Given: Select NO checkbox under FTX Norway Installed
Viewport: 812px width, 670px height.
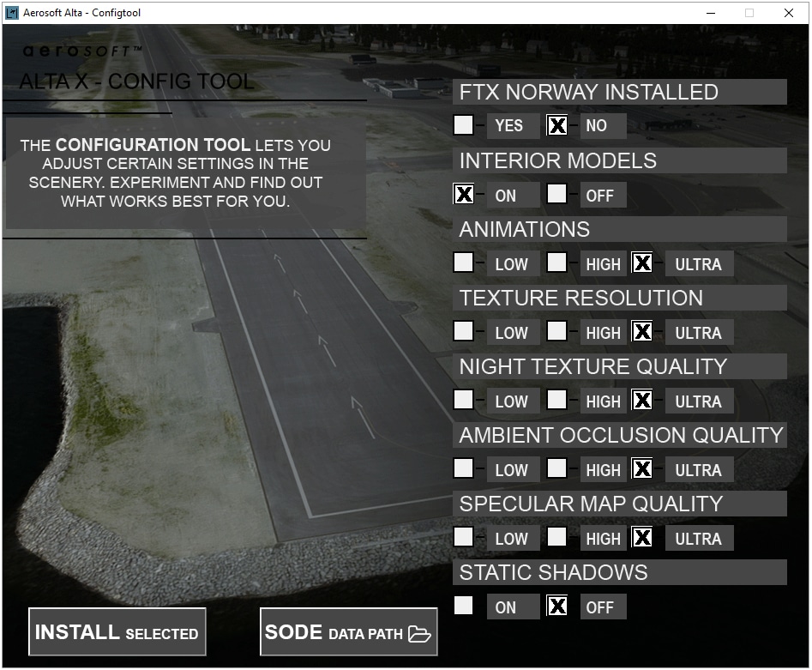Looking at the screenshot, I should point(556,125).
